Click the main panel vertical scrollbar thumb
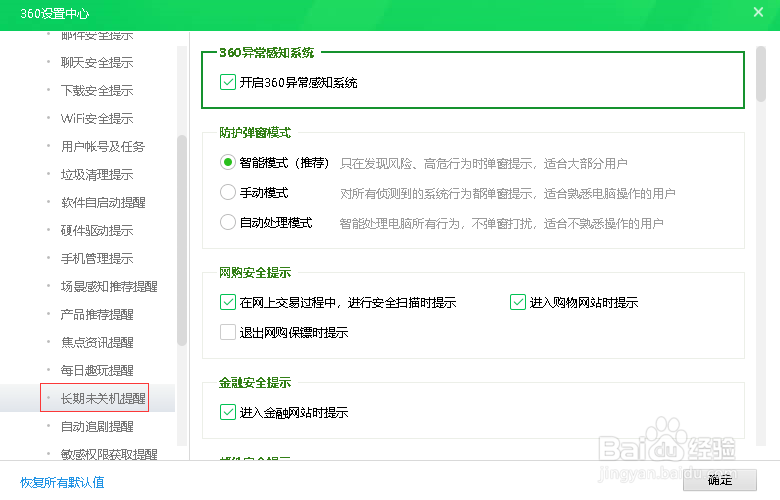This screenshot has height=500, width=780. point(761,74)
